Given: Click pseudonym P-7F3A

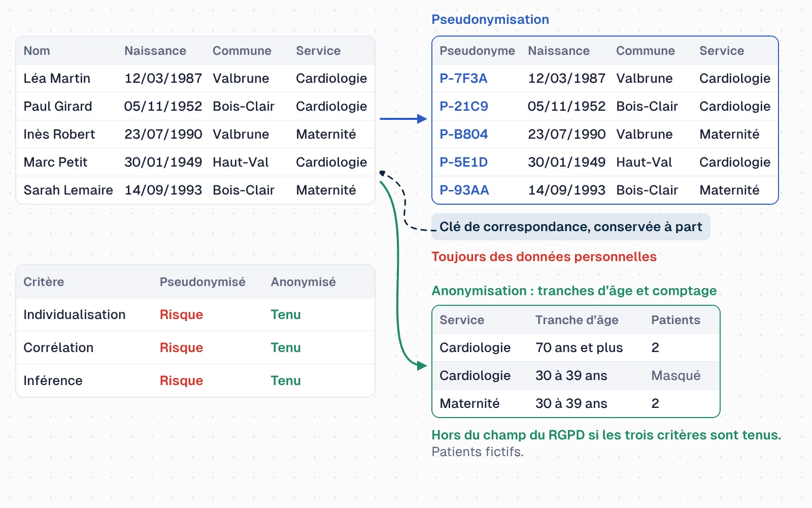Looking at the screenshot, I should (x=463, y=78).
